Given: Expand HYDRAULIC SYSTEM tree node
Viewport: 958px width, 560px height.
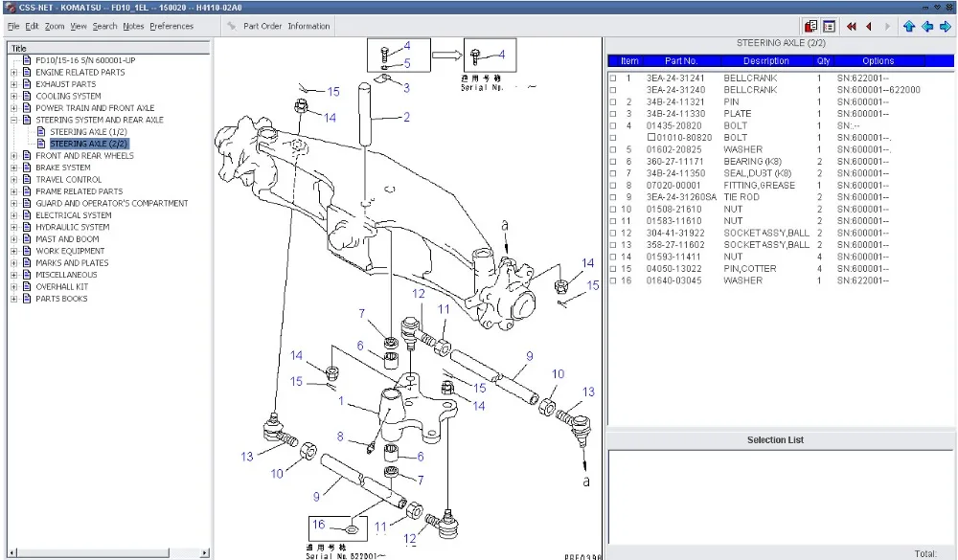Looking at the screenshot, I should [x=13, y=227].
